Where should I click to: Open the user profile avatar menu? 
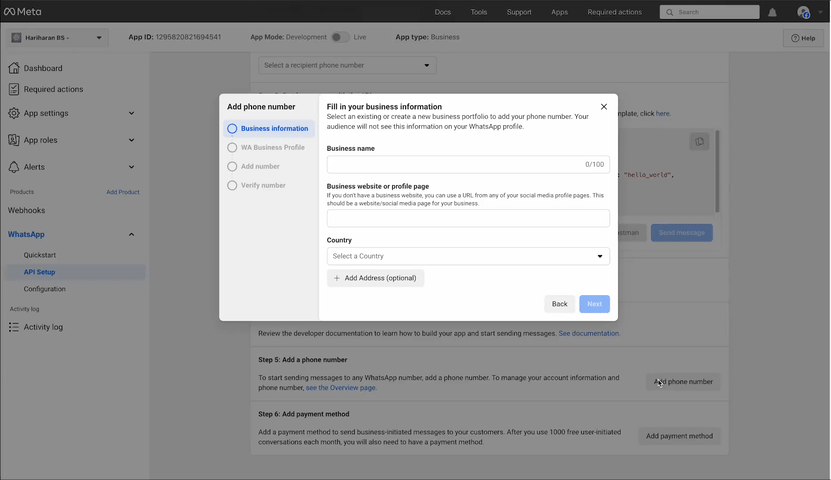click(x=803, y=12)
